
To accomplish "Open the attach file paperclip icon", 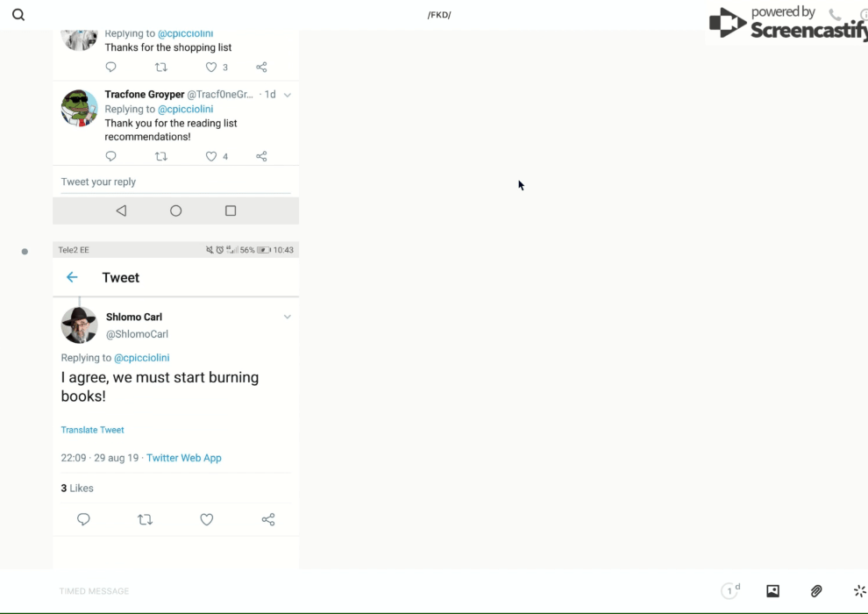I will point(816,591).
